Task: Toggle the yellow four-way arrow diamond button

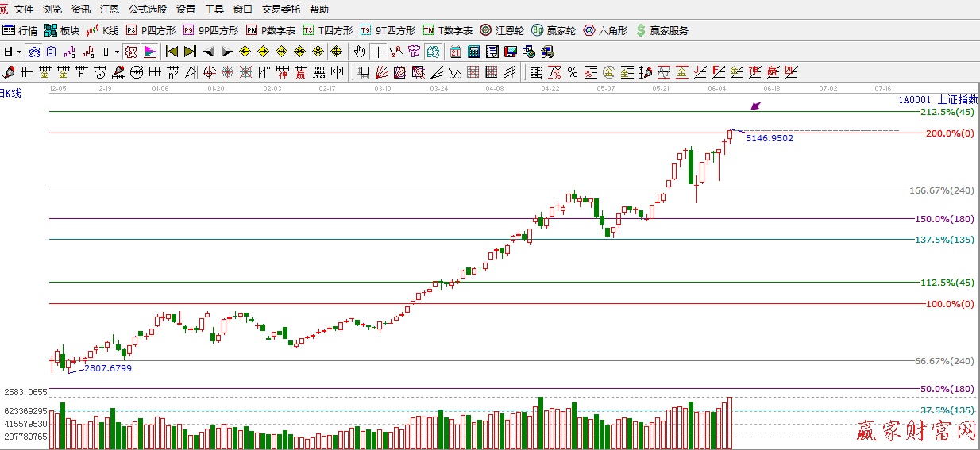Action: pos(336,52)
